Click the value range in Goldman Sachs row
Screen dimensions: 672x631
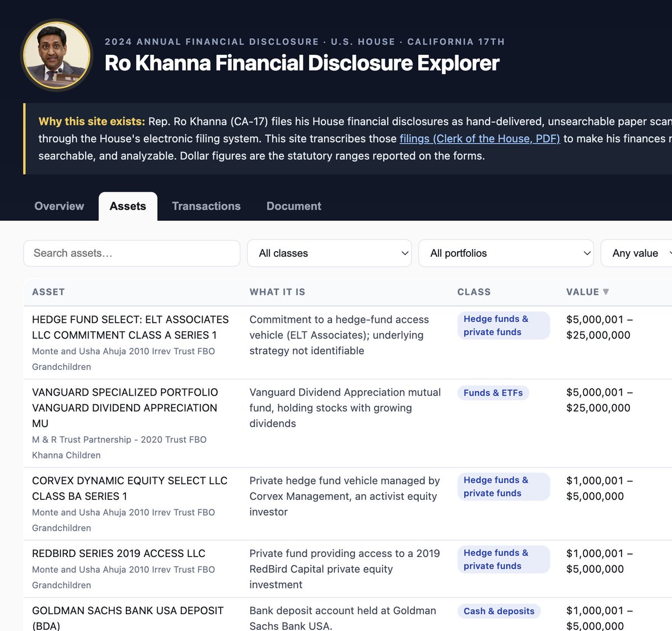point(599,618)
